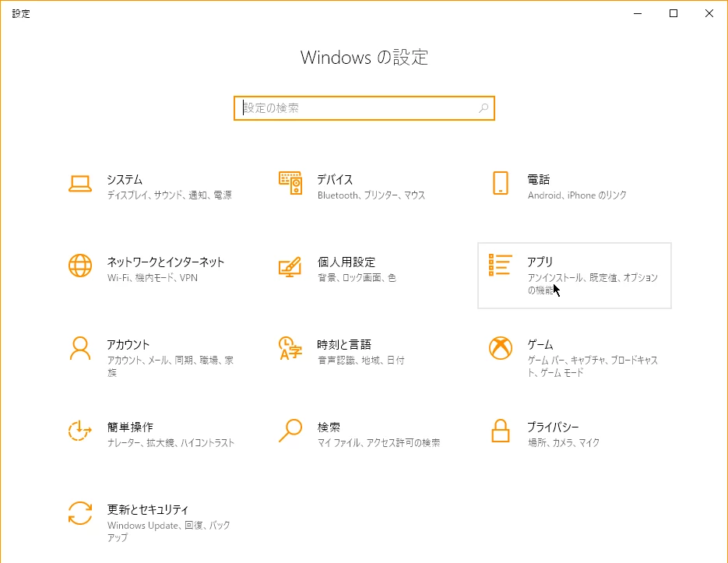728x563 pixels.
Task: Select the 検索 category title
Action: point(329,427)
